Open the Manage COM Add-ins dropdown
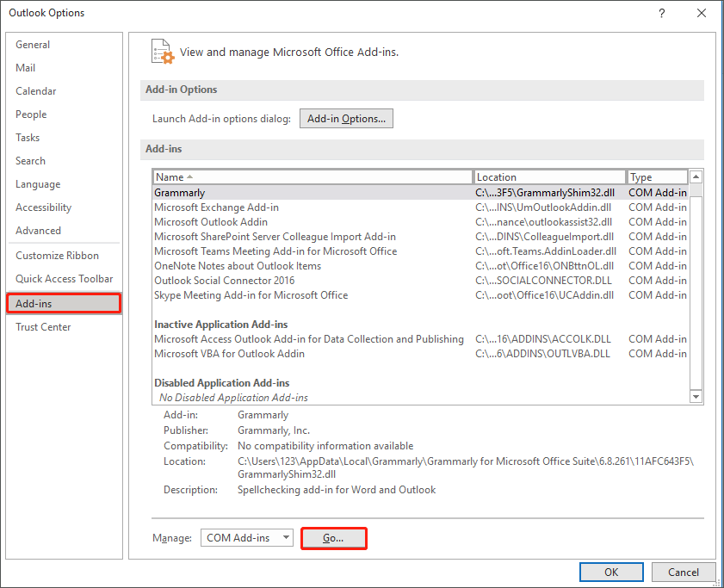The image size is (724, 588). coord(246,537)
